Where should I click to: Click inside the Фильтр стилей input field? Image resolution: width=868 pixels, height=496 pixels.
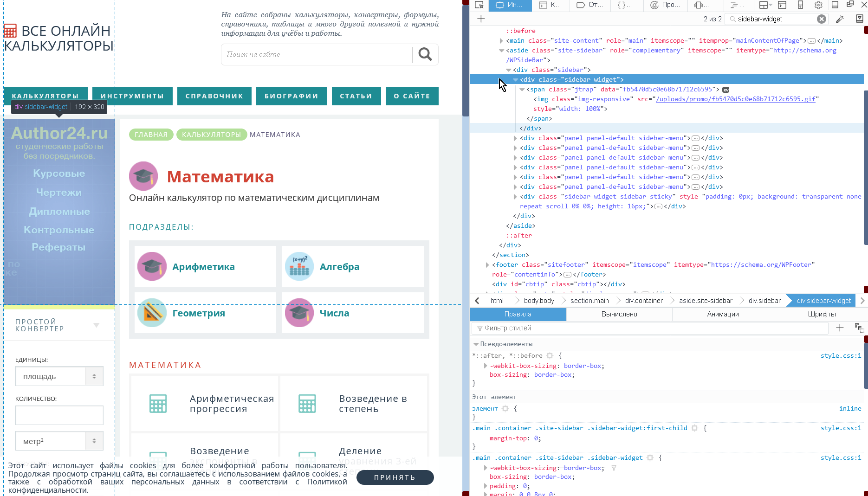click(x=603, y=328)
